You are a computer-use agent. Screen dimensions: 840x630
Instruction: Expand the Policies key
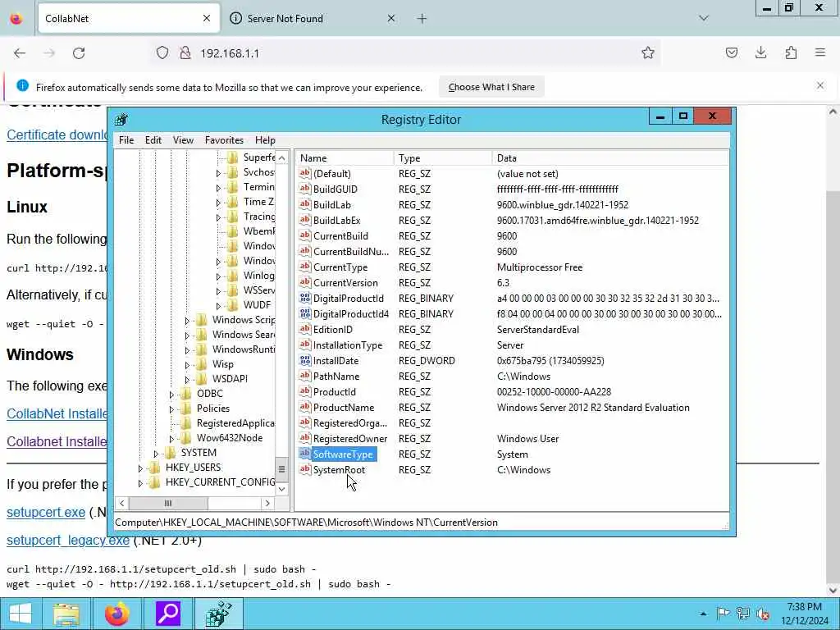(171, 409)
